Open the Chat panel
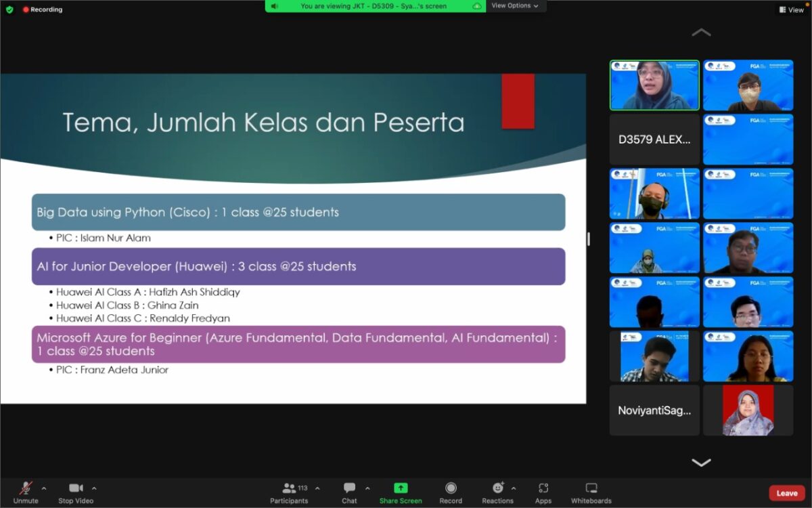Image resolution: width=812 pixels, height=508 pixels. pyautogui.click(x=349, y=492)
